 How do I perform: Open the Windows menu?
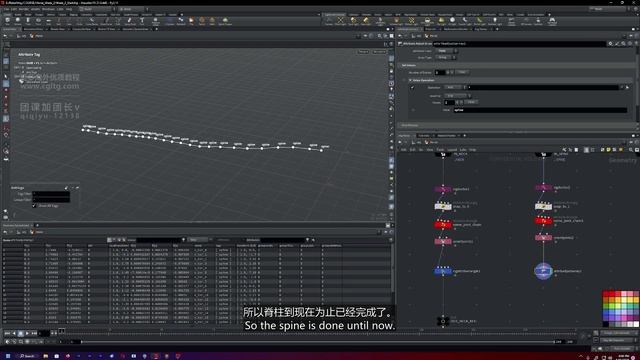pyautogui.click(x=48, y=9)
